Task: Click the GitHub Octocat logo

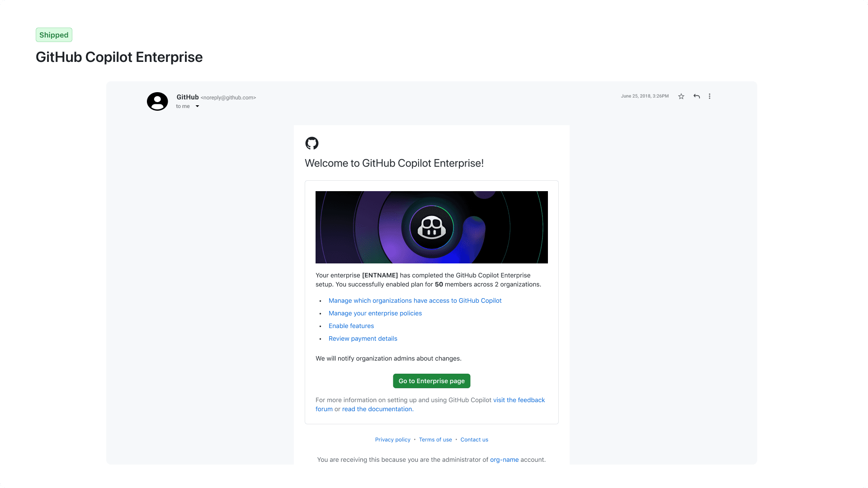Action: click(x=312, y=143)
